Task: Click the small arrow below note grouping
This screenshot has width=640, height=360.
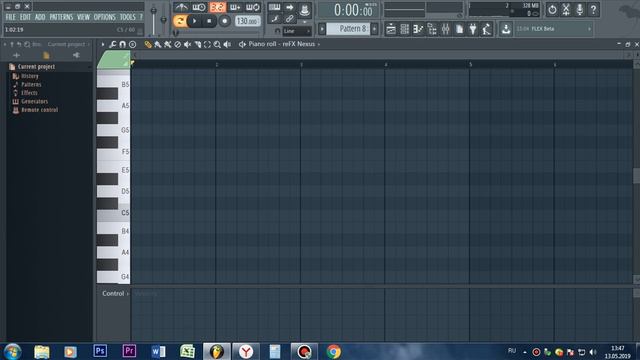Action: coord(304,22)
